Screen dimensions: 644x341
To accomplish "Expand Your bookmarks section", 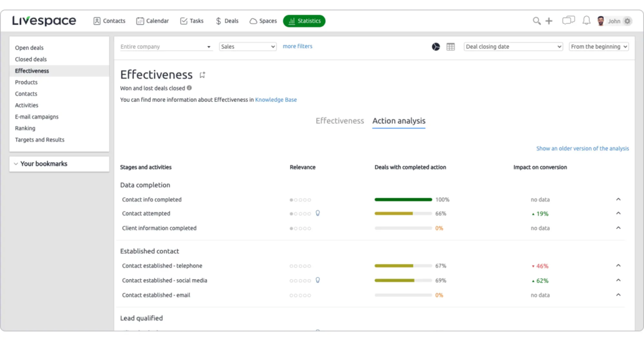I will coord(59,164).
